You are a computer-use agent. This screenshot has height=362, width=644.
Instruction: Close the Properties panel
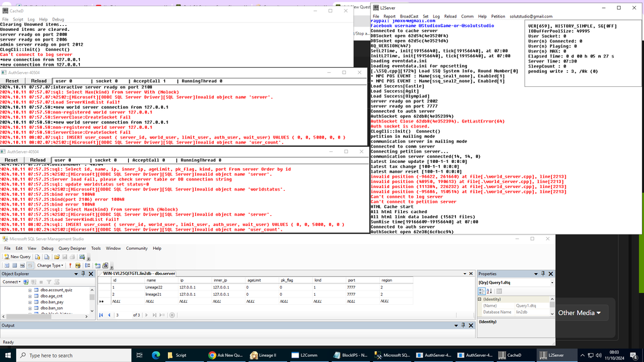point(551,273)
